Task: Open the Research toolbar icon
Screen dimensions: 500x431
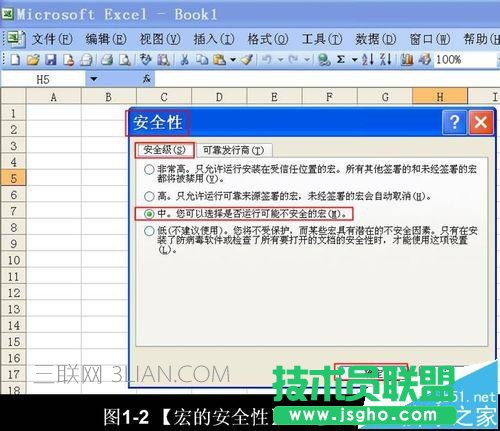Action: (x=163, y=60)
